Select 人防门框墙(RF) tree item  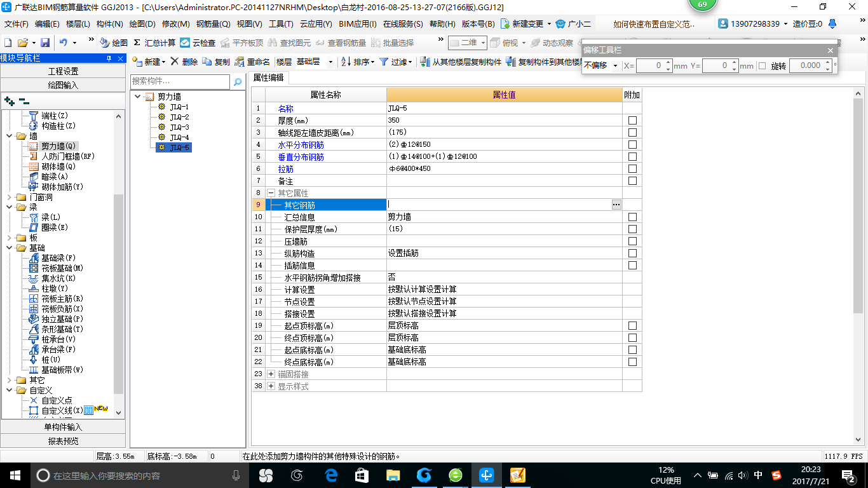[68, 156]
